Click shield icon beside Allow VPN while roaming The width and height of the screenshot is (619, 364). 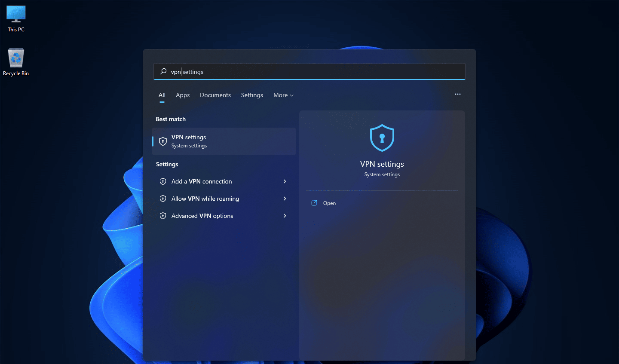click(163, 199)
